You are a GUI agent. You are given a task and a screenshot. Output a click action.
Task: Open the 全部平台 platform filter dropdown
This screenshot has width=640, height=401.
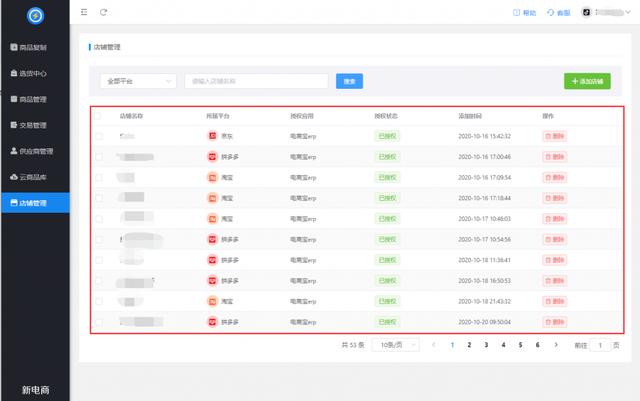pyautogui.click(x=138, y=81)
